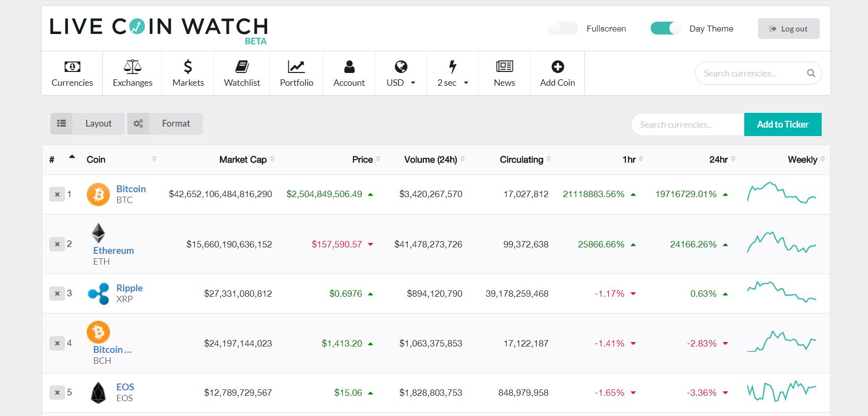Sort table by Coin column
Image resolution: width=868 pixels, height=416 pixels.
(x=121, y=159)
